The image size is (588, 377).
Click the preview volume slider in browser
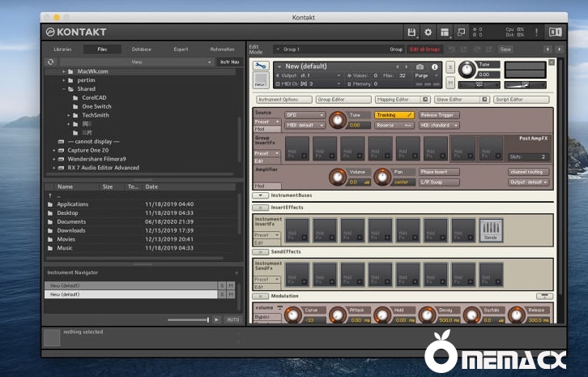point(188,320)
